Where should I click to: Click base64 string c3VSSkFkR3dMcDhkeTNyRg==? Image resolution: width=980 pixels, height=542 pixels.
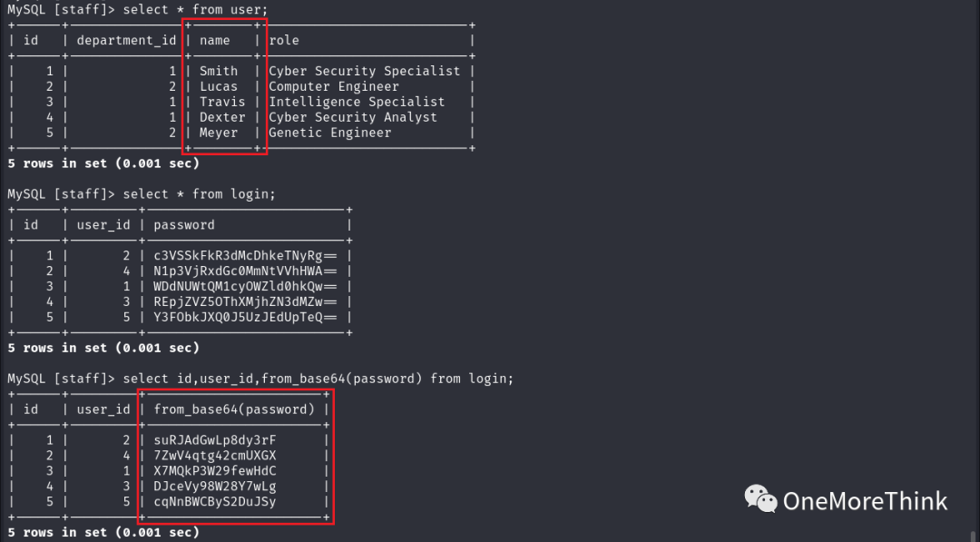(246, 256)
